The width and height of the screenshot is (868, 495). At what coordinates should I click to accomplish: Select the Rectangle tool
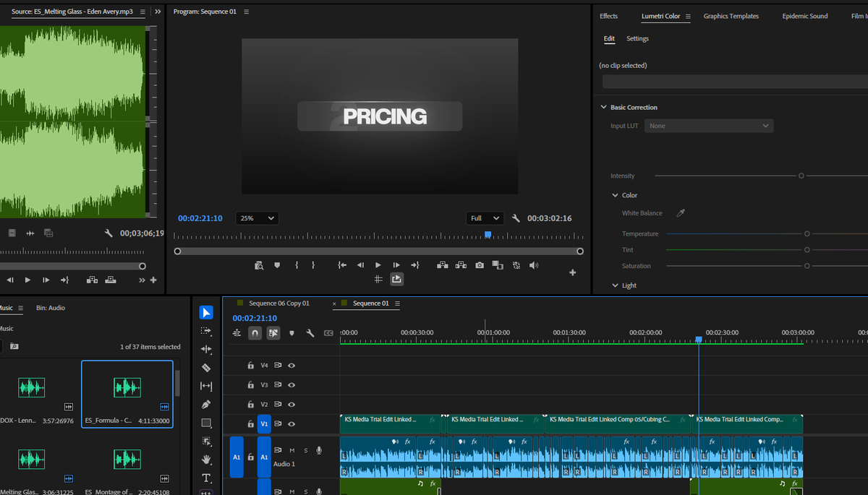(206, 423)
